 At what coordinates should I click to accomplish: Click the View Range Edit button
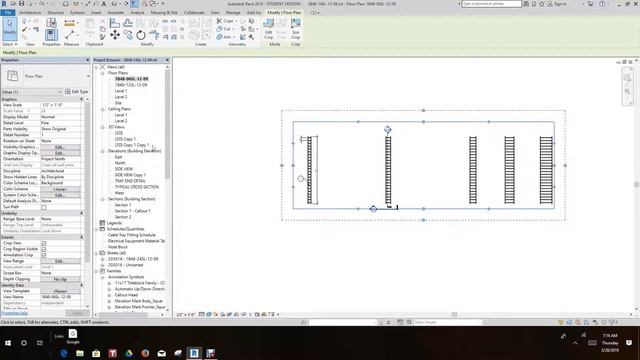pyautogui.click(x=60, y=261)
